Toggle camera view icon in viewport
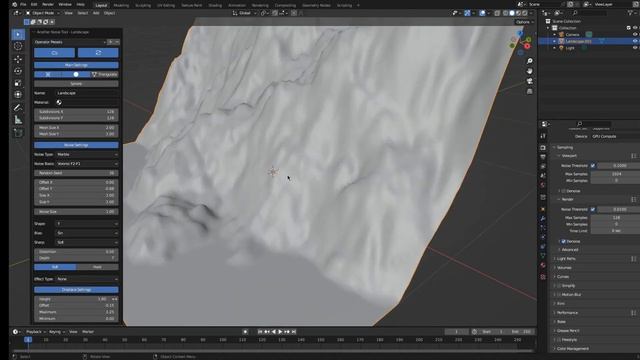The image size is (640, 360). click(529, 81)
